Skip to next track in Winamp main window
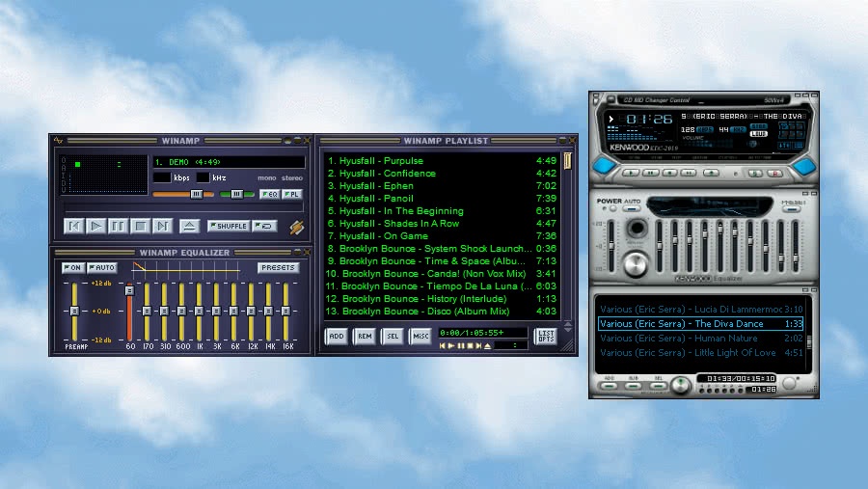The width and height of the screenshot is (868, 489). 162,226
